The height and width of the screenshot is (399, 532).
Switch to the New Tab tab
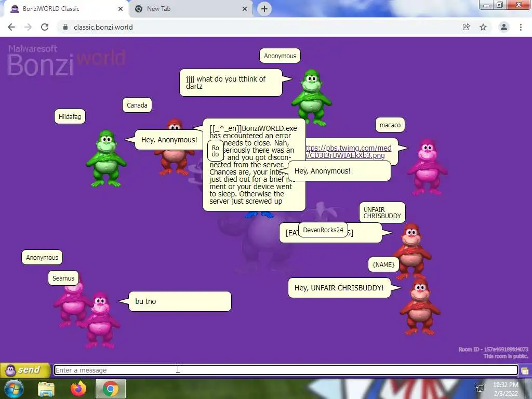[x=191, y=9]
